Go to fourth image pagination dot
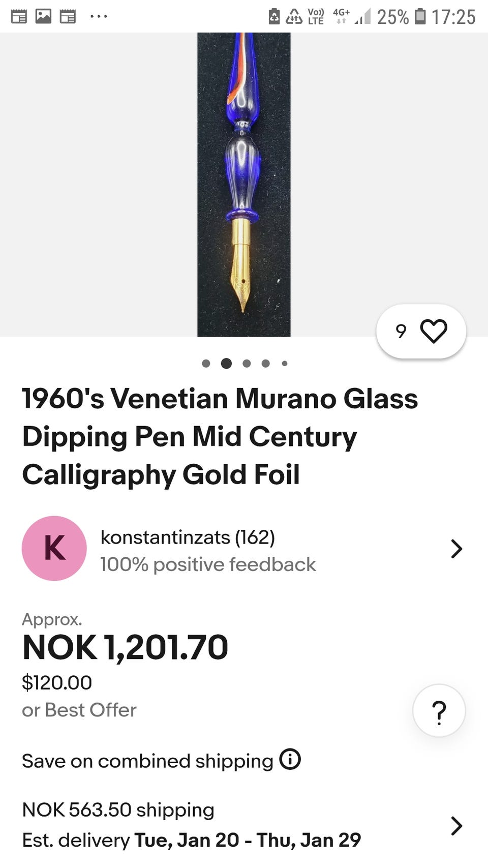 265,364
